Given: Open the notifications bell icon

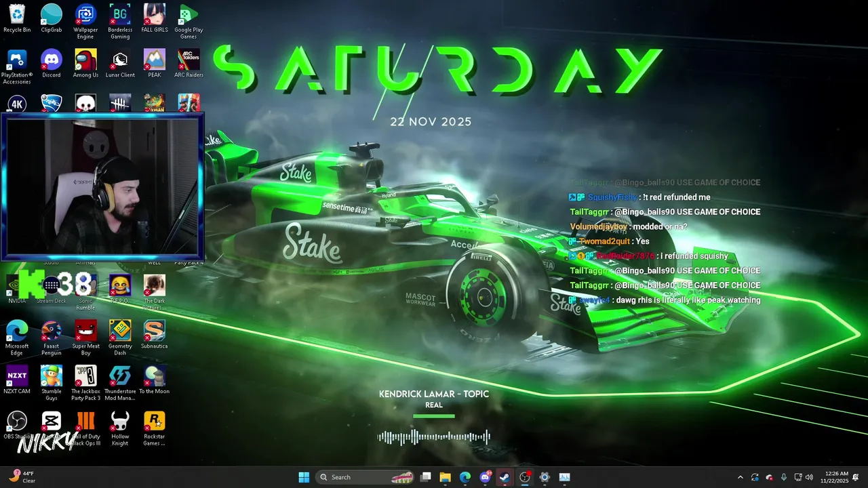Looking at the screenshot, I should point(856,477).
